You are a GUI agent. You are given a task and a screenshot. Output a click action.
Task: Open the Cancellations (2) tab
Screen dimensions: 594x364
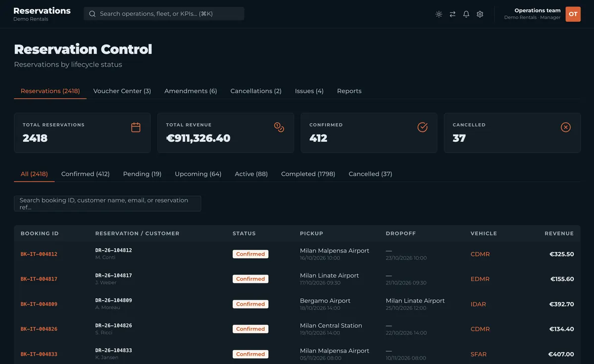coord(256,91)
